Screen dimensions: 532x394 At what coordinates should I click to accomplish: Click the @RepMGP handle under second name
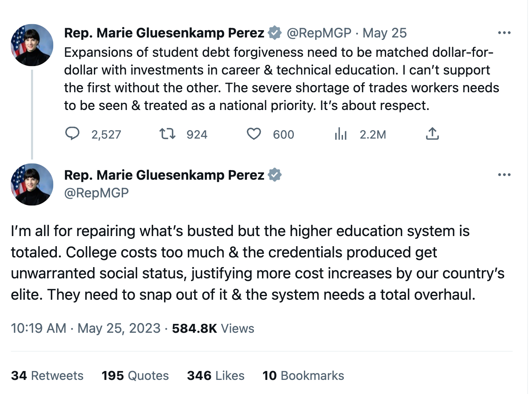coord(96,193)
